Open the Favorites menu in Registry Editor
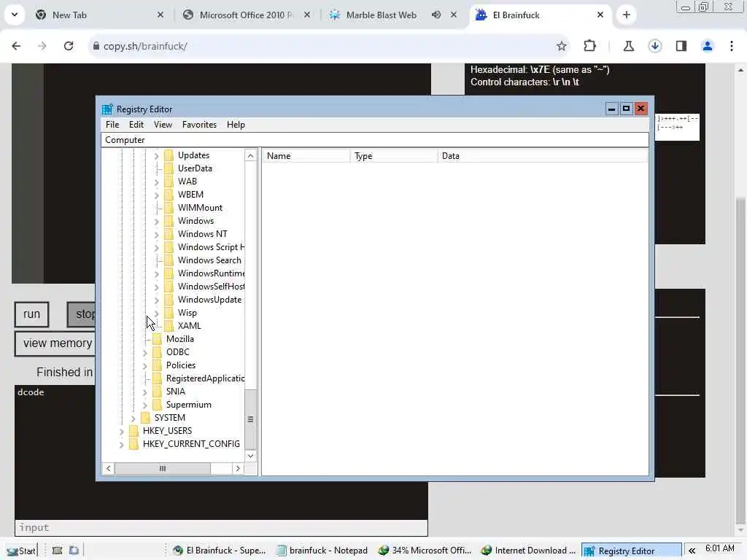This screenshot has height=560, width=747. pos(199,125)
